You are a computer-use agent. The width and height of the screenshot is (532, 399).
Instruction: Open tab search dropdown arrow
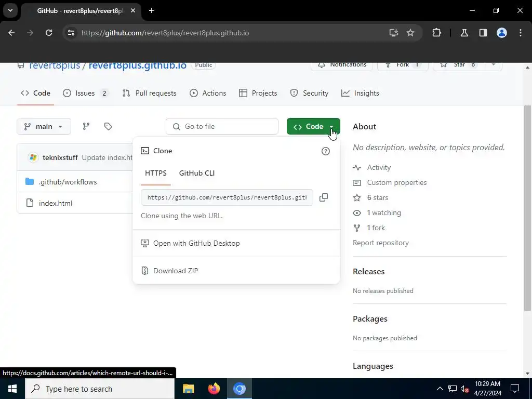[x=10, y=10]
